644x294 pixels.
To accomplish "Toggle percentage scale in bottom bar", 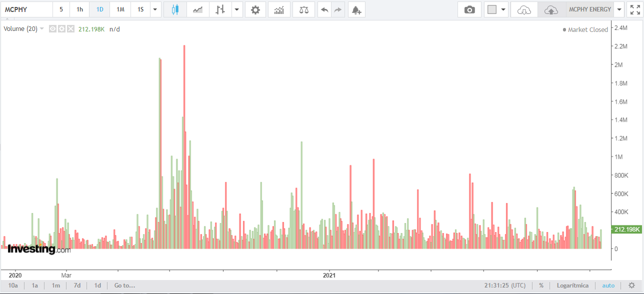I will point(541,286).
